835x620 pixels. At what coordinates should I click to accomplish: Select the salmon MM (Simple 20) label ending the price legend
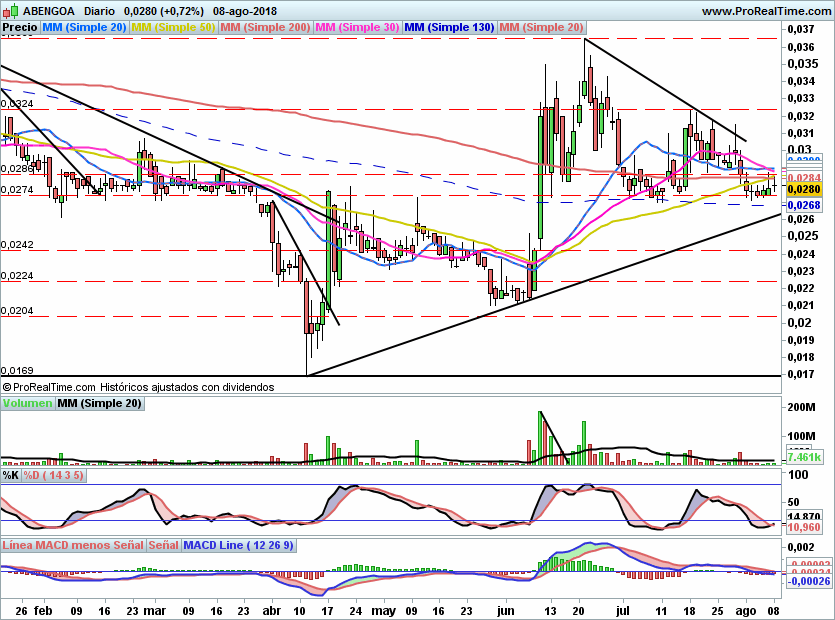pos(542,27)
